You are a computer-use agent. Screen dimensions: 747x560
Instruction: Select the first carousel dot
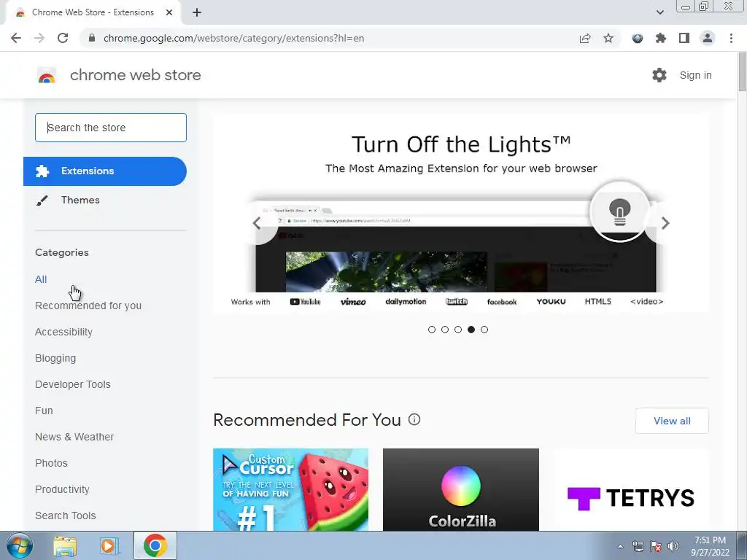click(432, 330)
